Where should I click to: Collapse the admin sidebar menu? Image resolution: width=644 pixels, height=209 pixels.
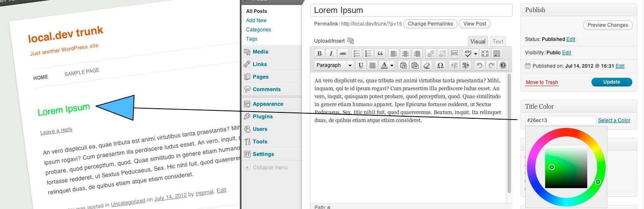tap(265, 168)
